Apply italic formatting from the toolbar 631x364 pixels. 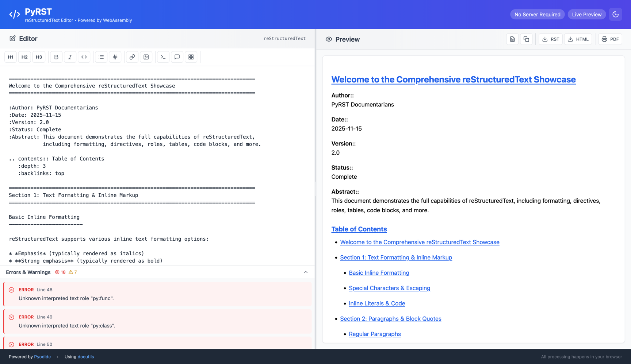click(70, 57)
